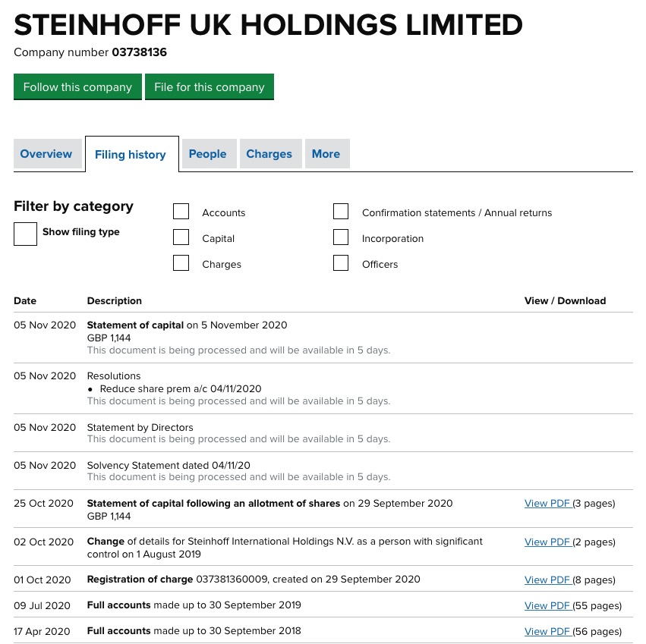View PDF of statement of capital allotment filing
Viewport: 646px width, 644px height.
pos(547,503)
